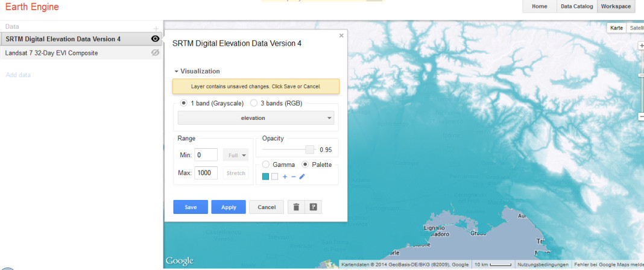This screenshot has height=270, width=644.
Task: Apply the visualization settings
Action: 229,207
